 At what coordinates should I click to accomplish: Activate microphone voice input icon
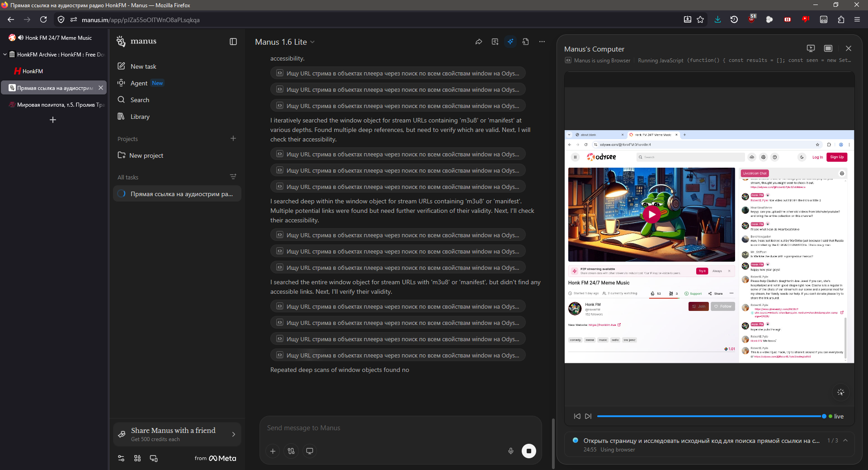(x=511, y=451)
